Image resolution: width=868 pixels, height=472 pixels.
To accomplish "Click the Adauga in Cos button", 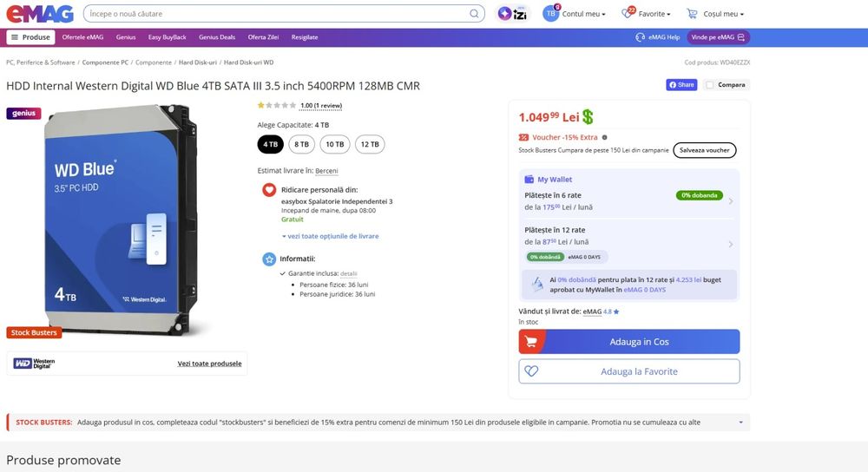I will coord(628,342).
